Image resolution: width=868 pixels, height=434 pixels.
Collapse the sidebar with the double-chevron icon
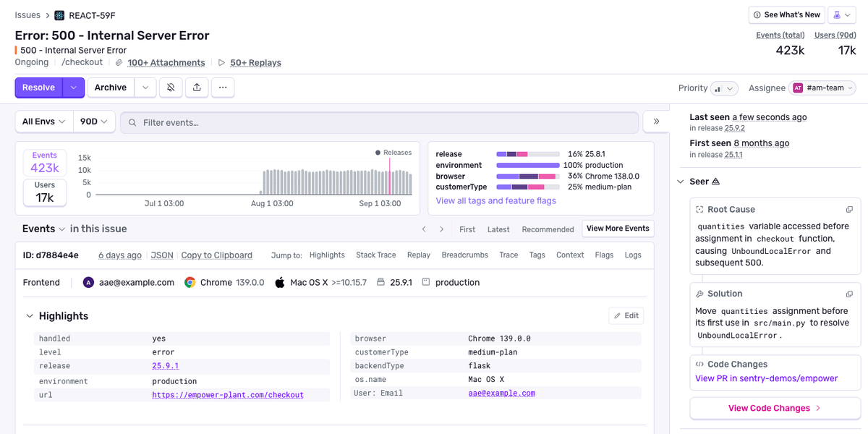(x=657, y=122)
